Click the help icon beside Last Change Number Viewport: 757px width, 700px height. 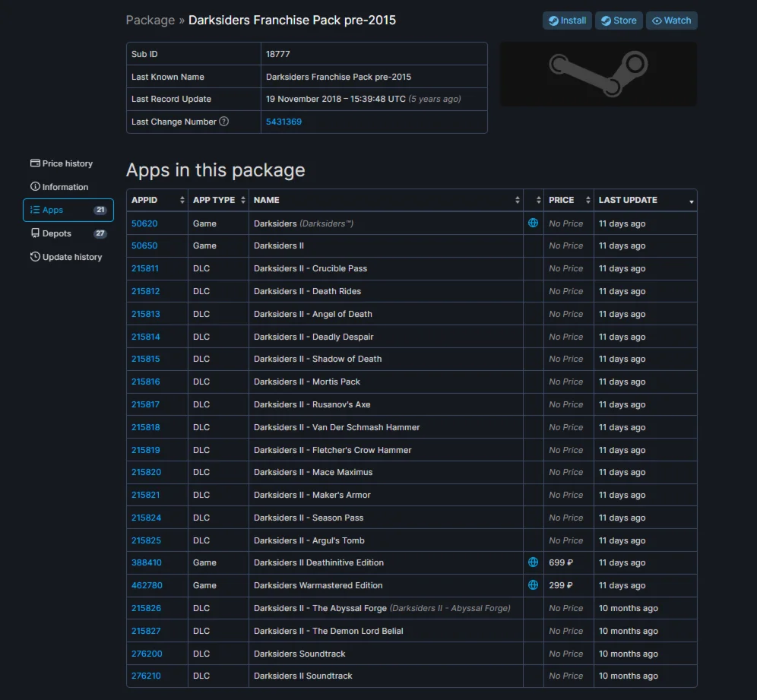coord(223,122)
